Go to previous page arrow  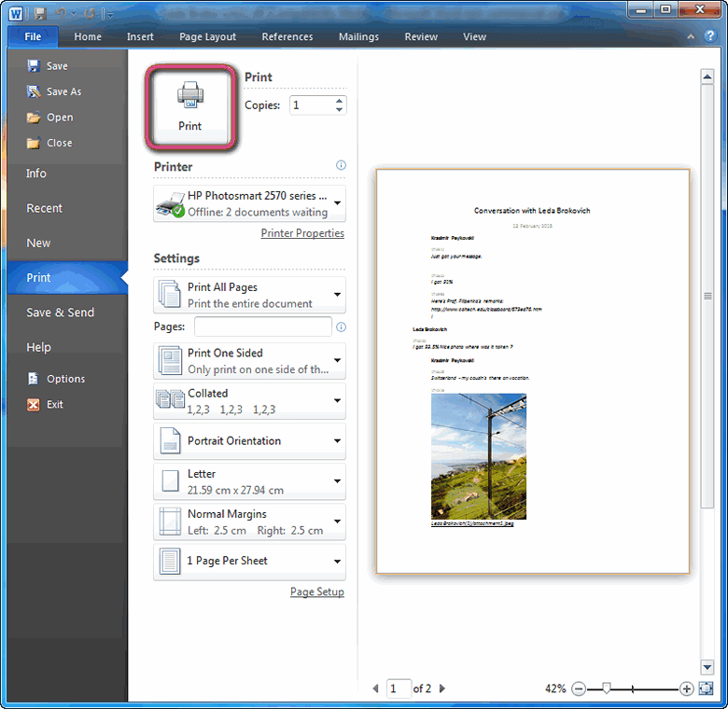tap(375, 688)
